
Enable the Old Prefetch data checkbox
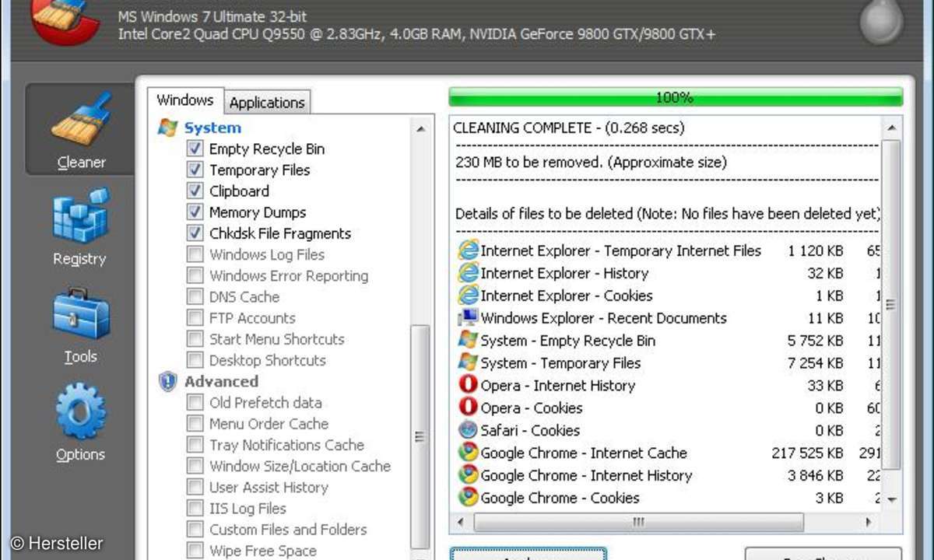tap(195, 402)
